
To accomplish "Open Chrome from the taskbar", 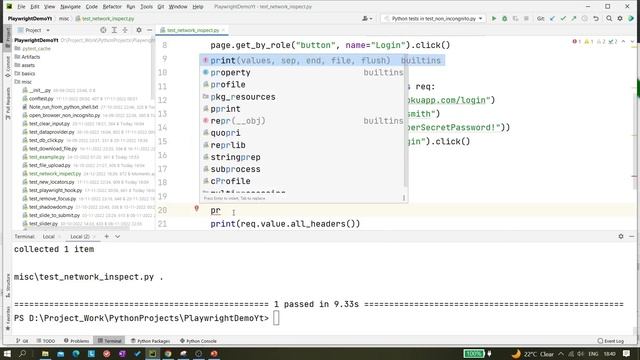I will [x=168, y=353].
